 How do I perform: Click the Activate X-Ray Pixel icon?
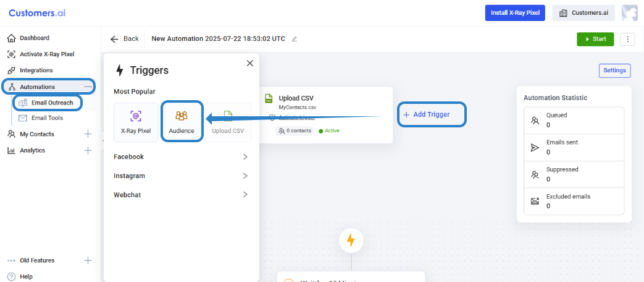coord(12,54)
